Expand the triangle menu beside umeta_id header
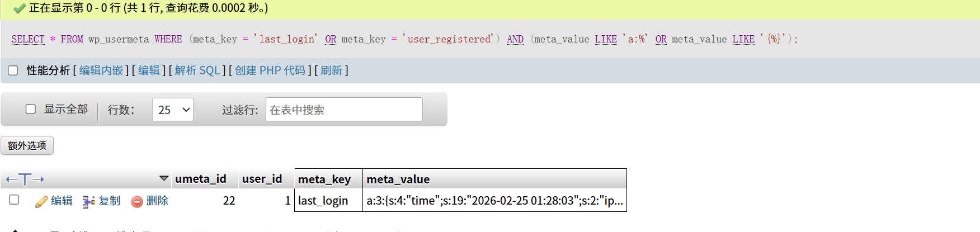 point(164,178)
